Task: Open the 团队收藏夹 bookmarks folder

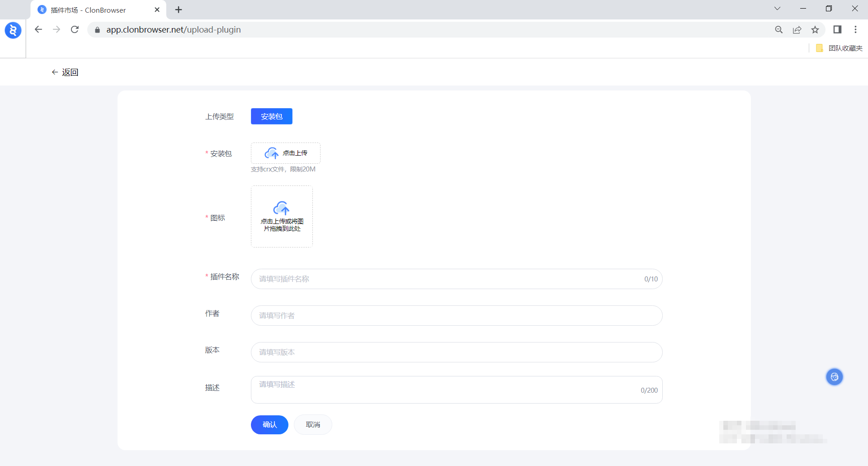Action: point(840,48)
